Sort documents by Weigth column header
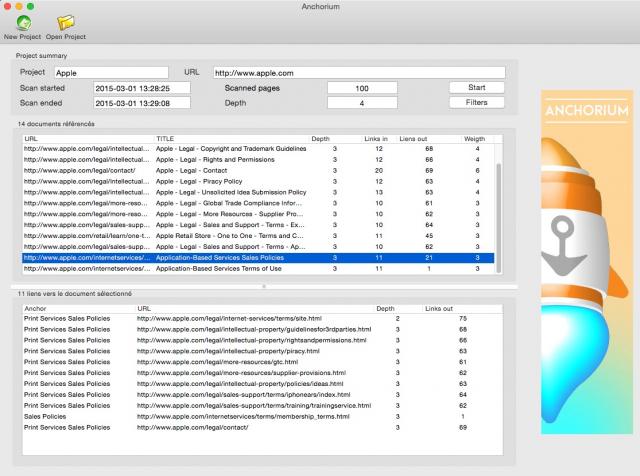 [x=476, y=138]
